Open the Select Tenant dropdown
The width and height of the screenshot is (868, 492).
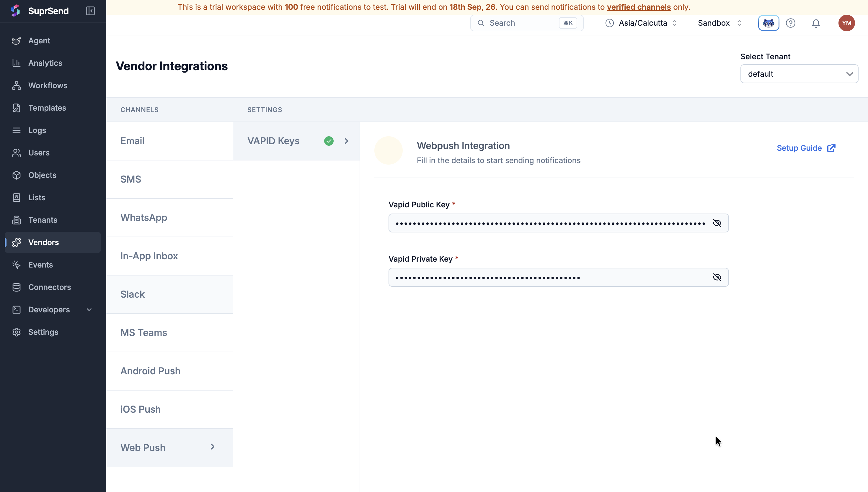click(x=799, y=74)
